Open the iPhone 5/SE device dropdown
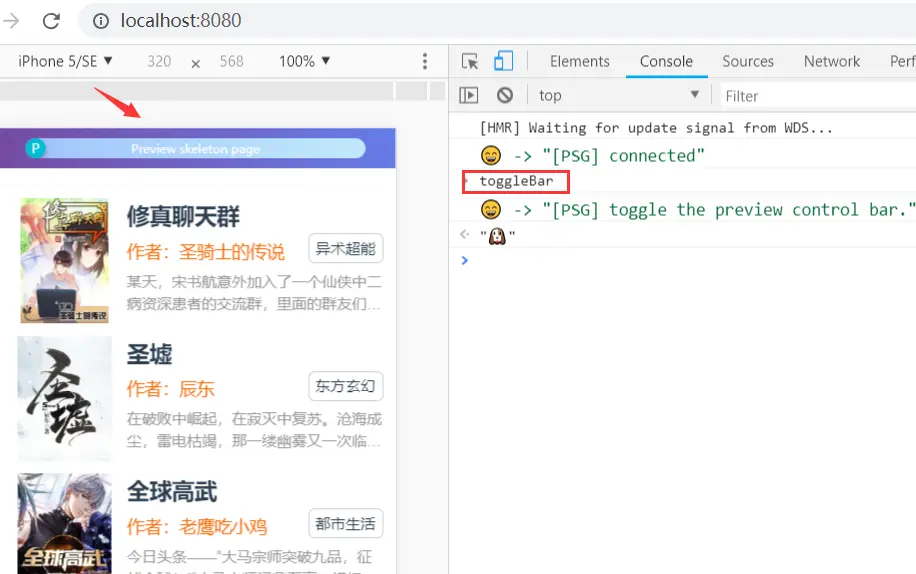 [x=65, y=61]
